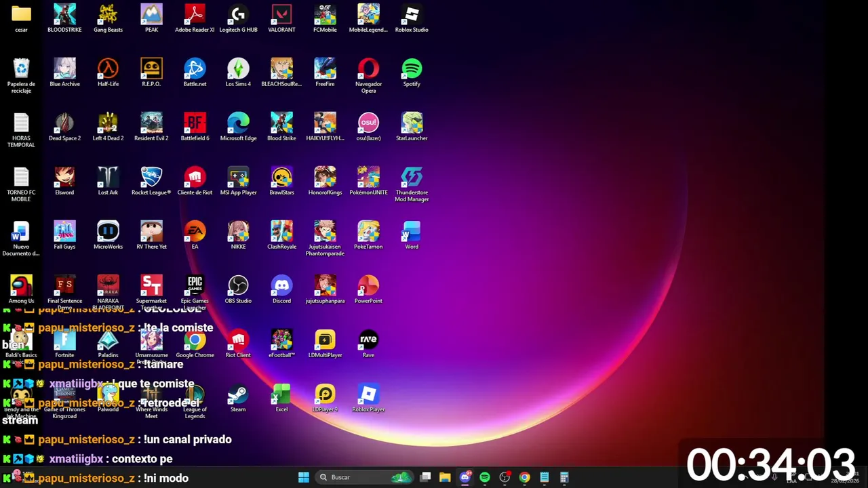Launch PowerPoint desktop icon
The height and width of the screenshot is (488, 868).
click(x=368, y=289)
